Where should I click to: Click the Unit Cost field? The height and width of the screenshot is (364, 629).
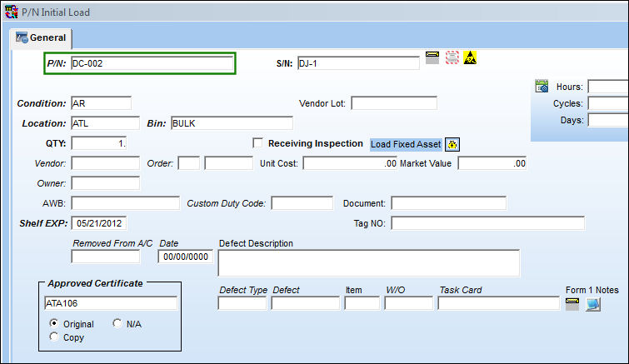click(x=350, y=163)
